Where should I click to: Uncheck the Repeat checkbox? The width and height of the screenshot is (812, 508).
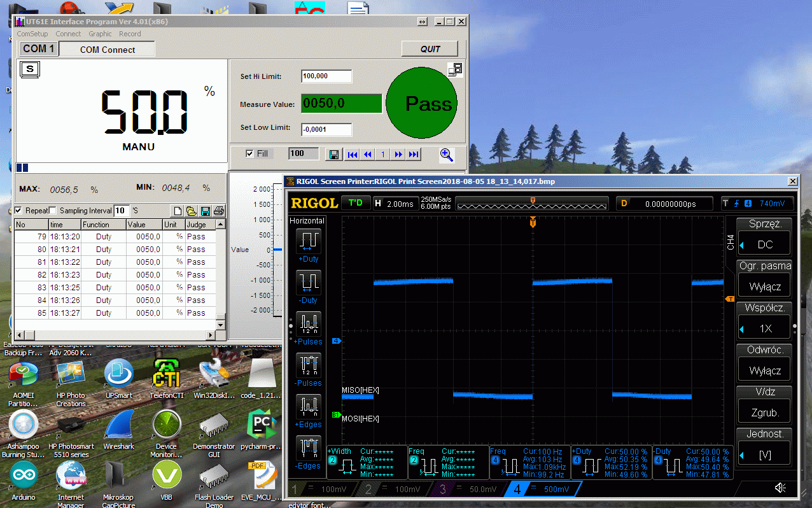coord(18,211)
